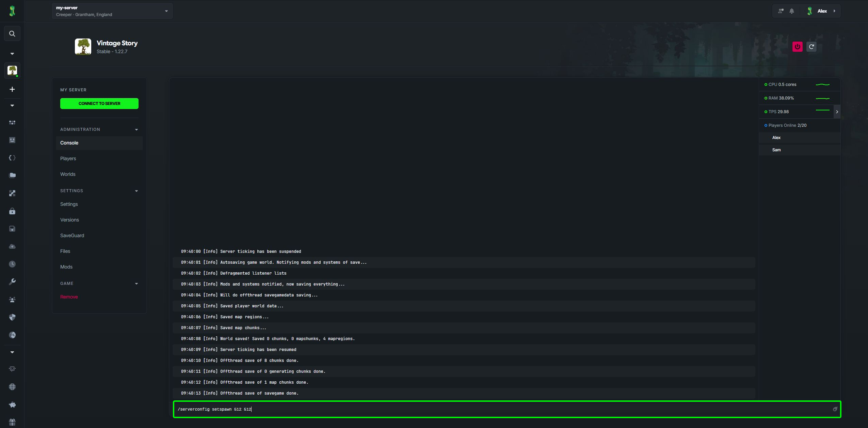This screenshot has height=428, width=868.
Task: Open the notifications bell icon
Action: pyautogui.click(x=792, y=11)
